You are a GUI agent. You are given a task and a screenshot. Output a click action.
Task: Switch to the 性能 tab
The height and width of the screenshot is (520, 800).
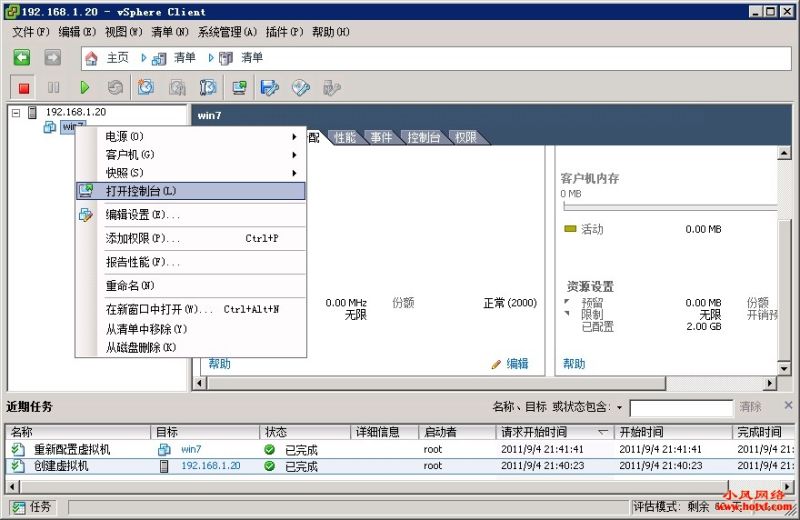(x=345, y=137)
